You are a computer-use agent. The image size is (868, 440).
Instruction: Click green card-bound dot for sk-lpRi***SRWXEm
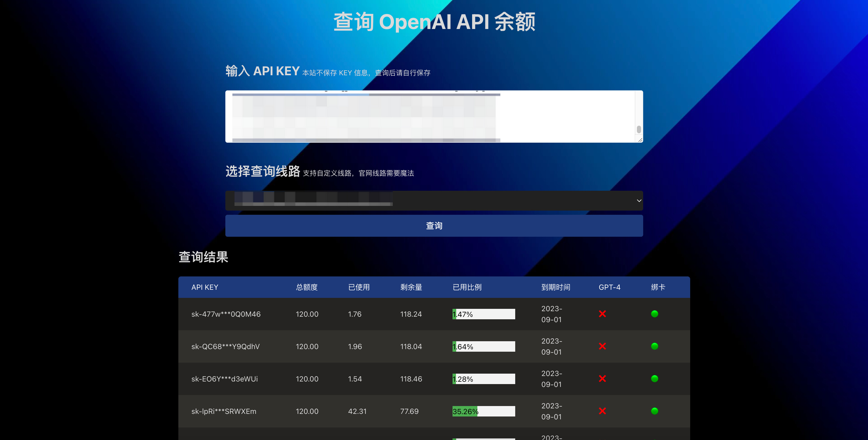[x=654, y=411]
